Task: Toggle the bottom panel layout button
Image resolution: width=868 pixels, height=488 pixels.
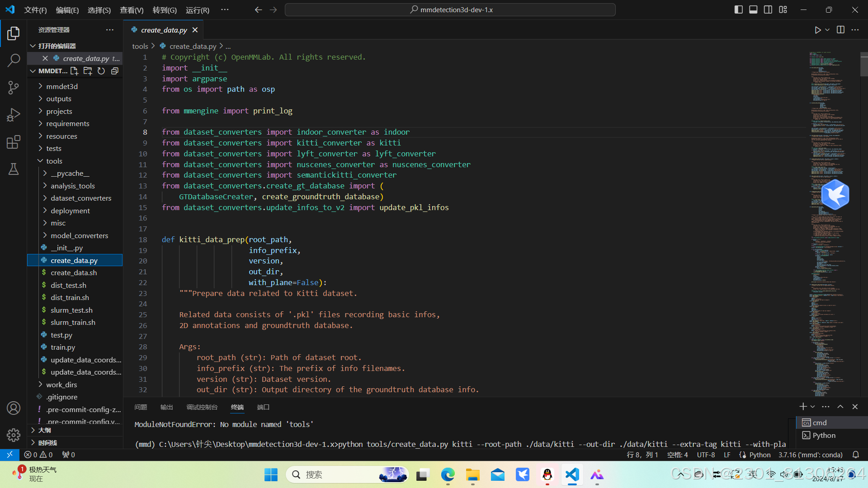Action: pos(753,9)
